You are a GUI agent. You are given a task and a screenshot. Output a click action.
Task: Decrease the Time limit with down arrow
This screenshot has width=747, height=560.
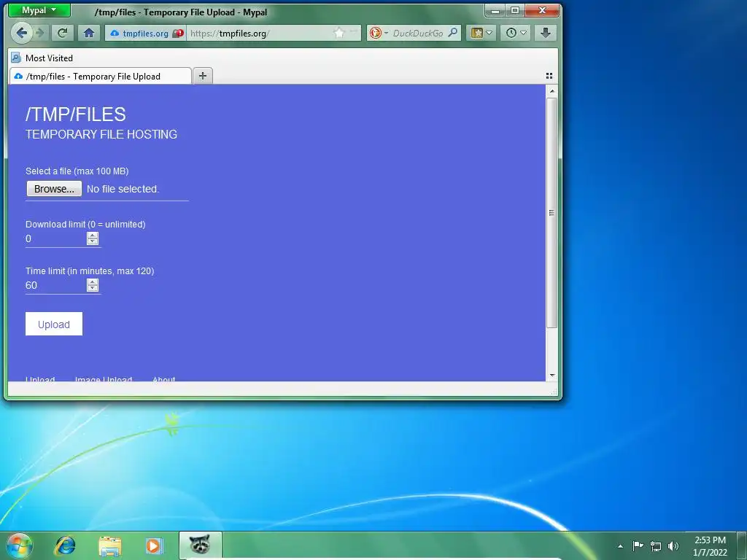tap(93, 288)
